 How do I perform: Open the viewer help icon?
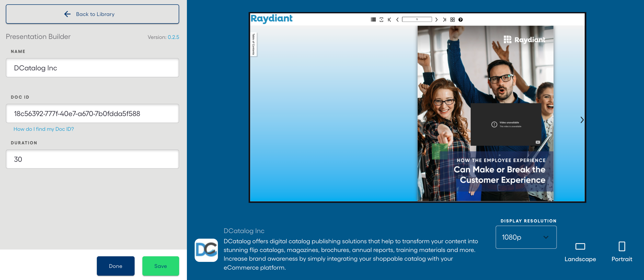(460, 20)
